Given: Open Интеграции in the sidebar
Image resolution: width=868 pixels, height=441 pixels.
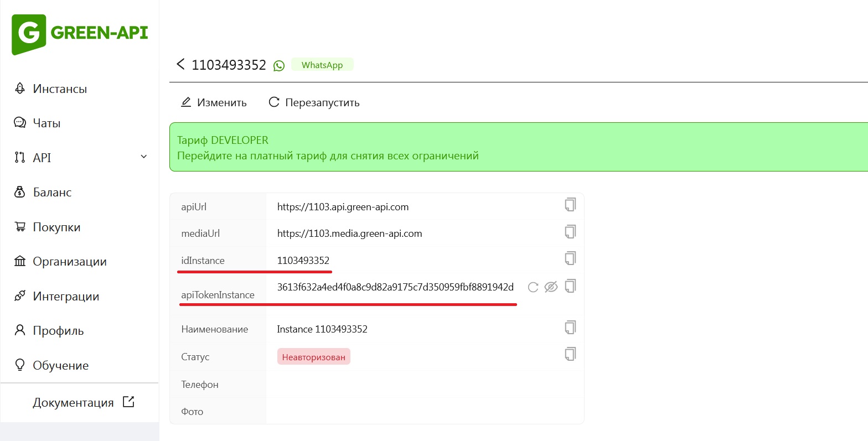Looking at the screenshot, I should pos(66,297).
